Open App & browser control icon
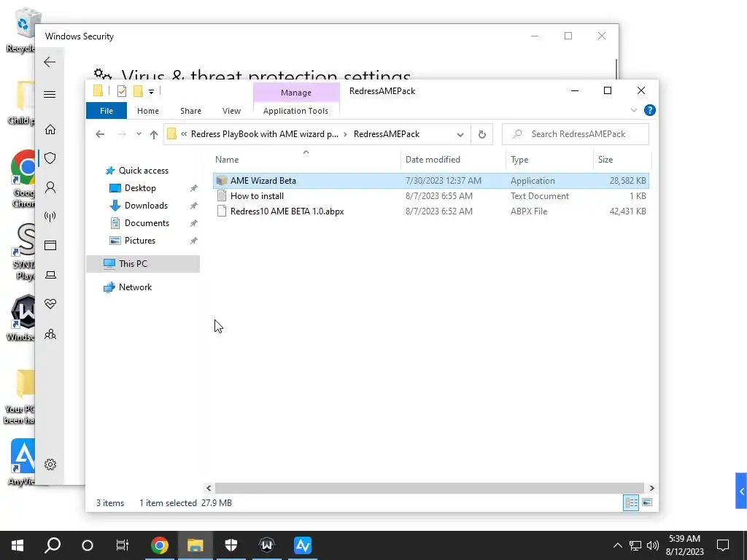Screen dimensions: 747x560 [50, 245]
